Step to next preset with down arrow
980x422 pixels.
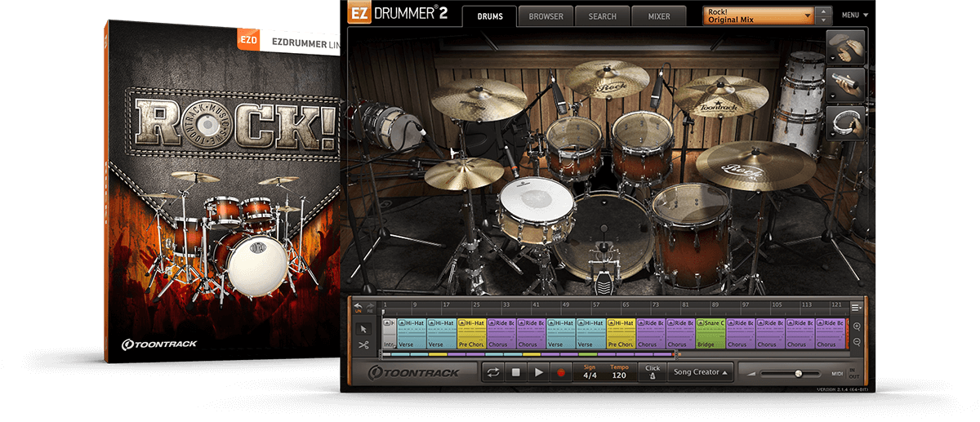pos(825,20)
